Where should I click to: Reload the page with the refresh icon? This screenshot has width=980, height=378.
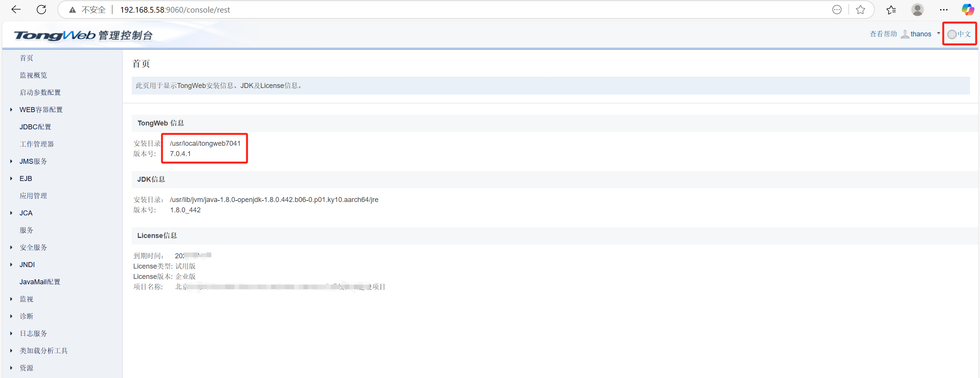pos(41,10)
